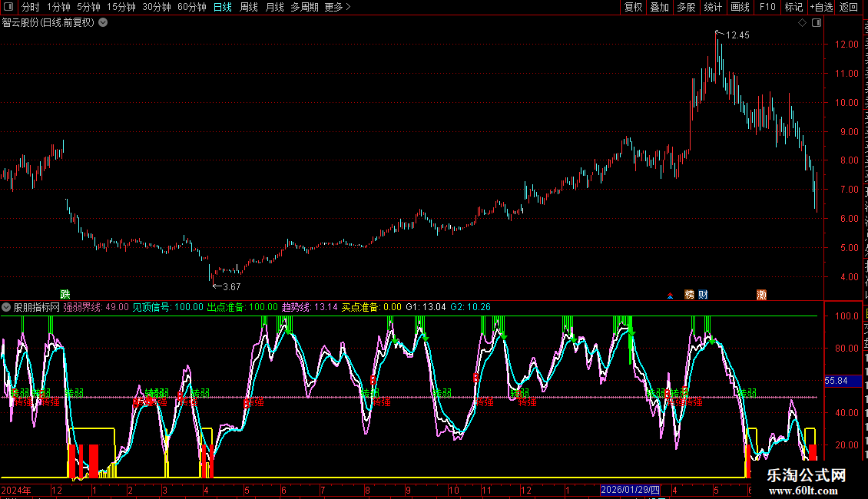The width and height of the screenshot is (868, 499).
Task: Select the 15分钟 period tab
Action: tap(121, 7)
